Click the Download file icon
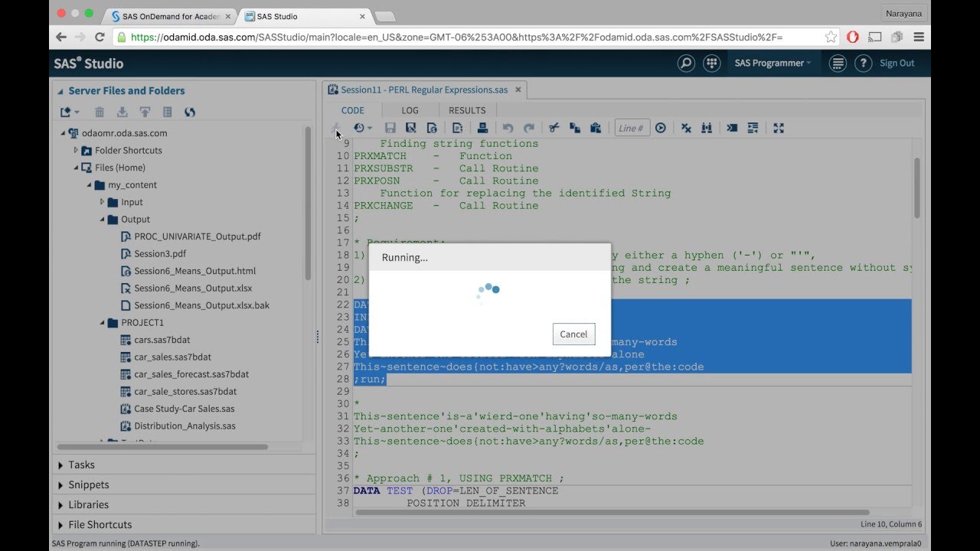 (122, 112)
